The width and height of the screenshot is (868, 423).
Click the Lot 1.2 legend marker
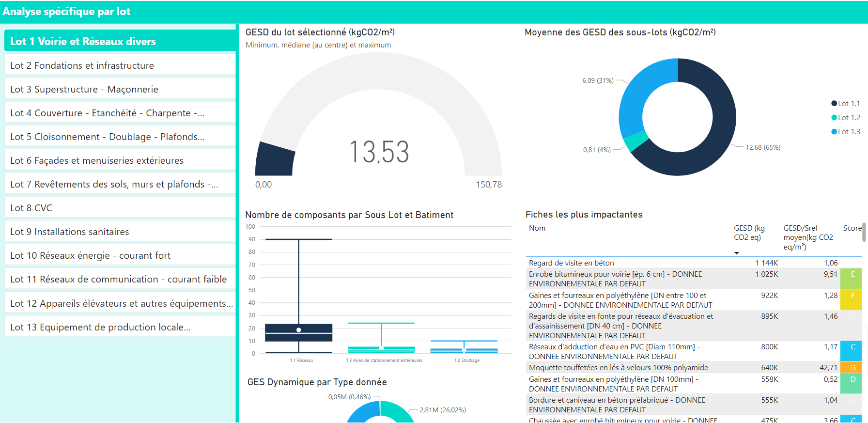(x=834, y=117)
